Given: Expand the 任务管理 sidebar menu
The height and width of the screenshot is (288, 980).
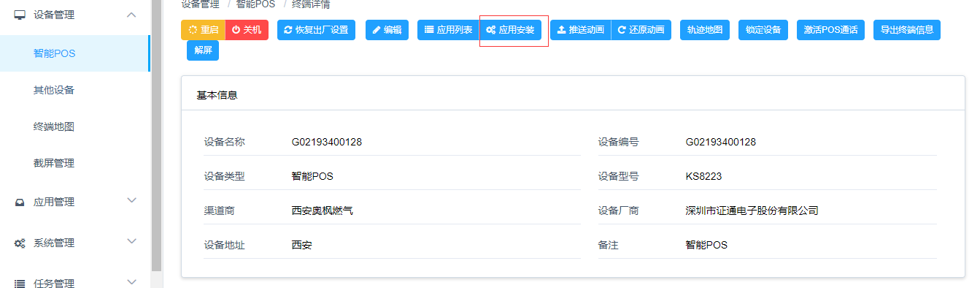Looking at the screenshot, I should [76, 283].
